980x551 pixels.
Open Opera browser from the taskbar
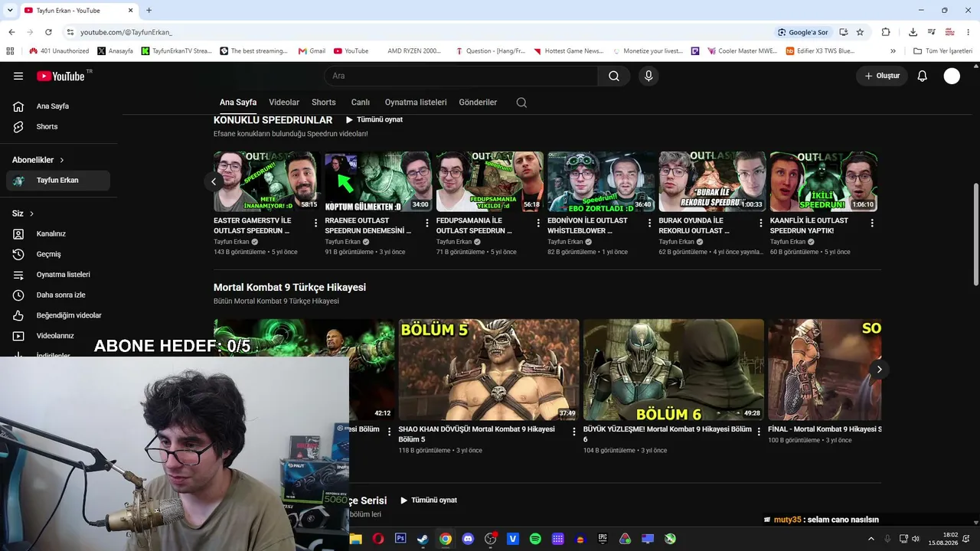377,539
